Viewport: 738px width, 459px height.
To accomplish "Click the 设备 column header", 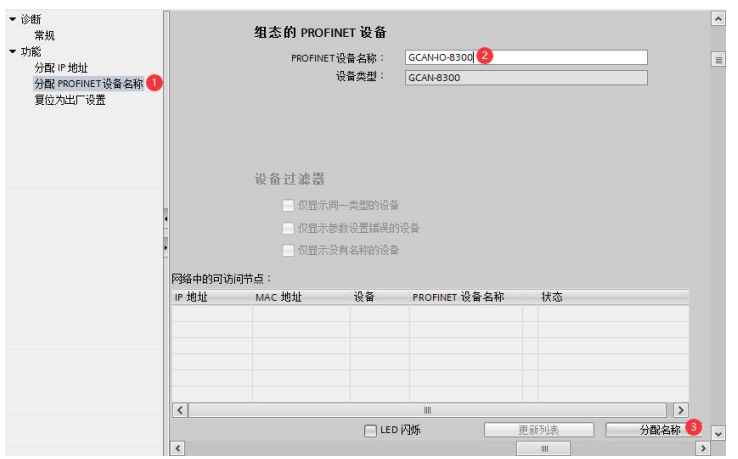I will (x=380, y=297).
